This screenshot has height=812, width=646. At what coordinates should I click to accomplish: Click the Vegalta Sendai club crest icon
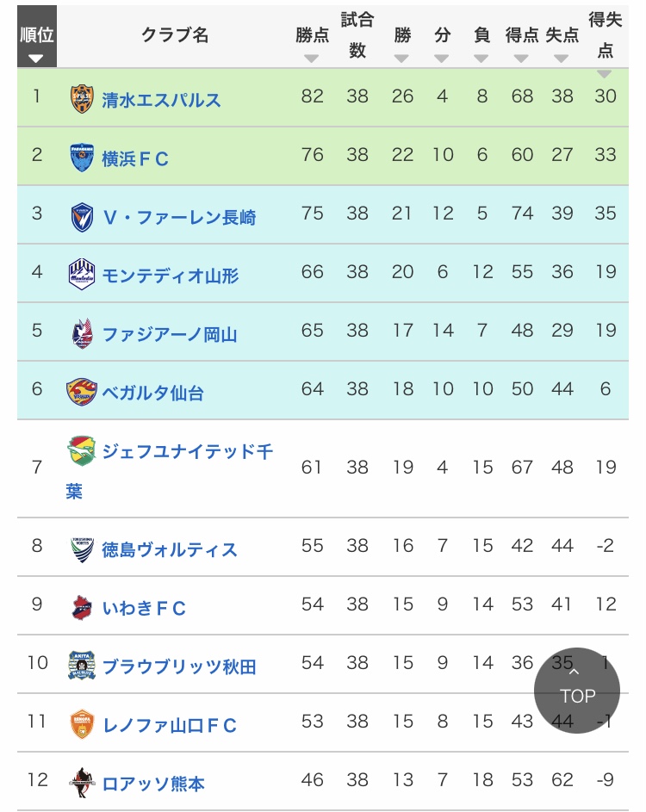(x=81, y=393)
